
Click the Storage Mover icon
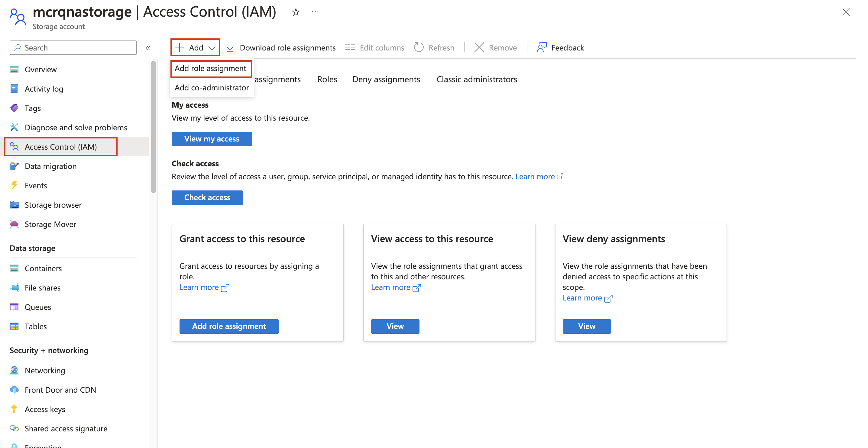point(14,224)
